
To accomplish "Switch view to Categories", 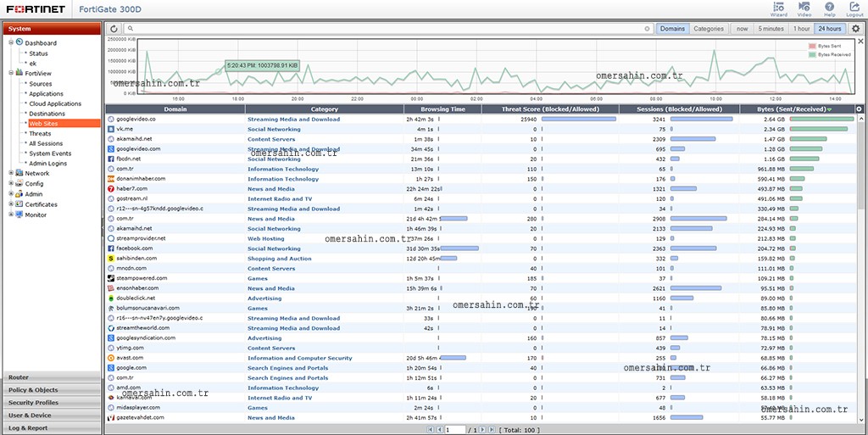I will pos(709,29).
